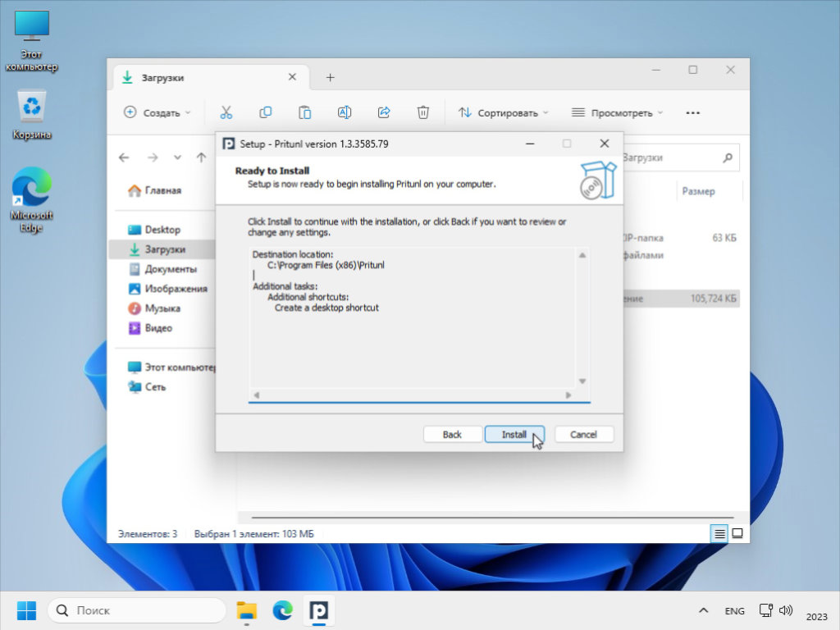Click the Copy icon in Explorer toolbar

tap(265, 112)
